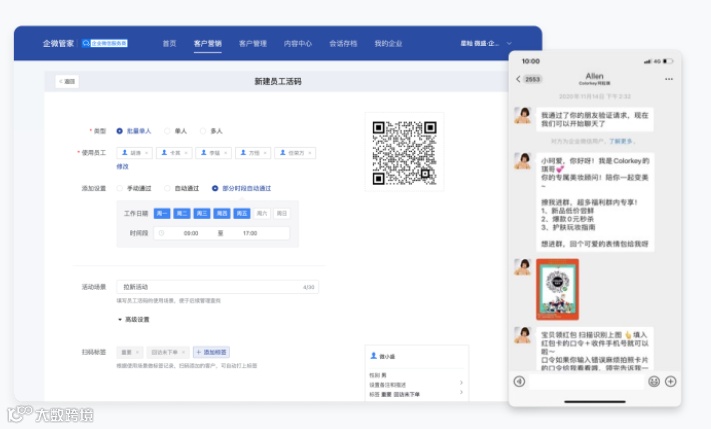Tap avatar beside the 宝贝领红包 message
This screenshot has width=711, height=429.
[522, 335]
